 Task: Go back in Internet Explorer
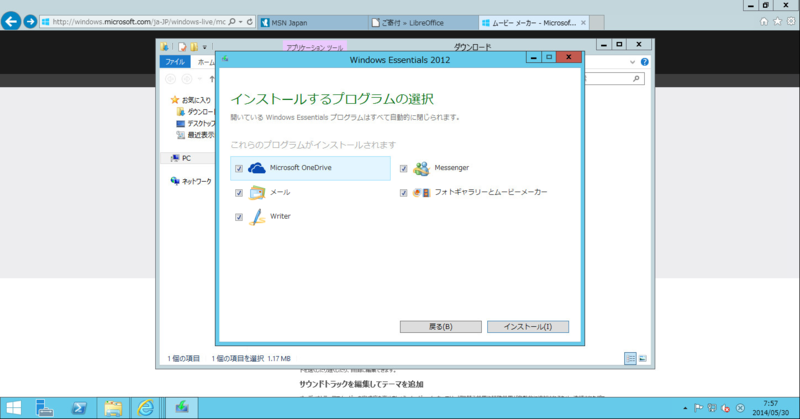click(11, 21)
